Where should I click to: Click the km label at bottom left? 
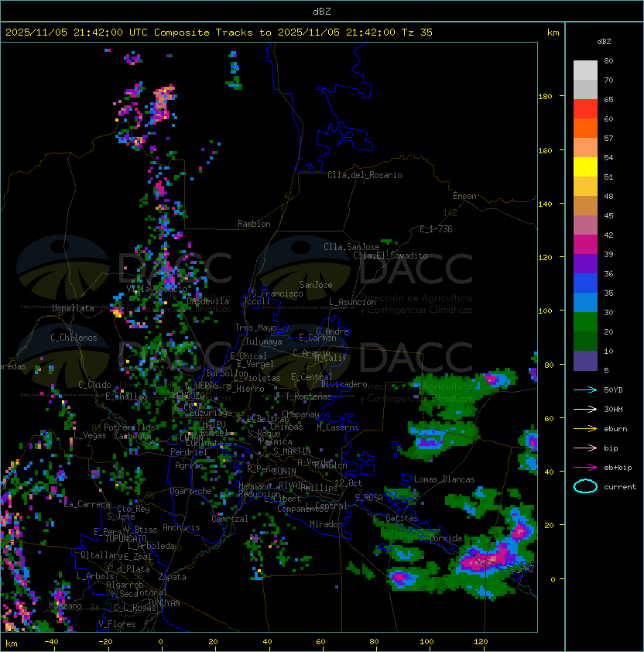click(12, 643)
